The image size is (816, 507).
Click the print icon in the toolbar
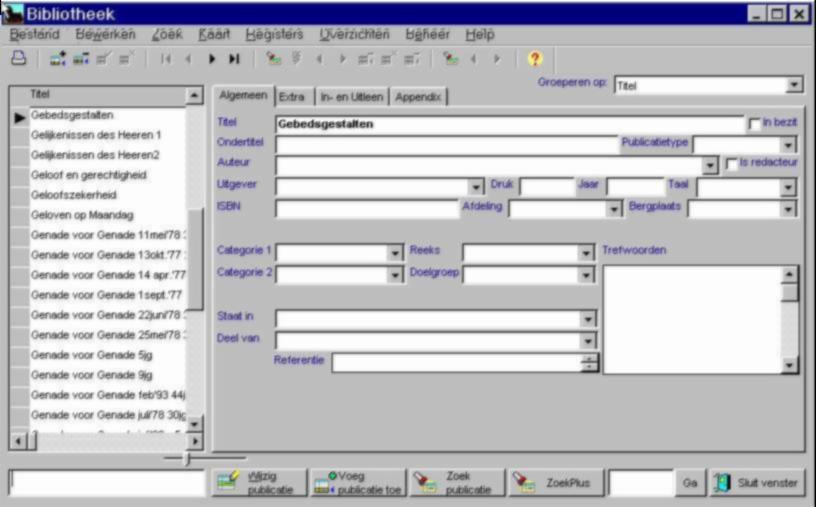[x=18, y=59]
